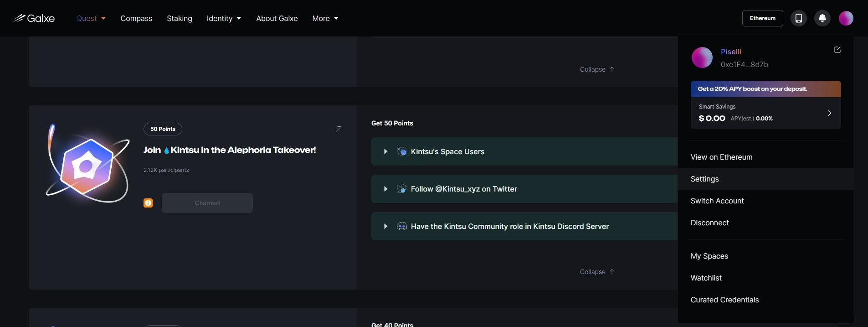Image resolution: width=868 pixels, height=327 pixels.
Task: Select Settings from the account menu
Action: click(704, 179)
